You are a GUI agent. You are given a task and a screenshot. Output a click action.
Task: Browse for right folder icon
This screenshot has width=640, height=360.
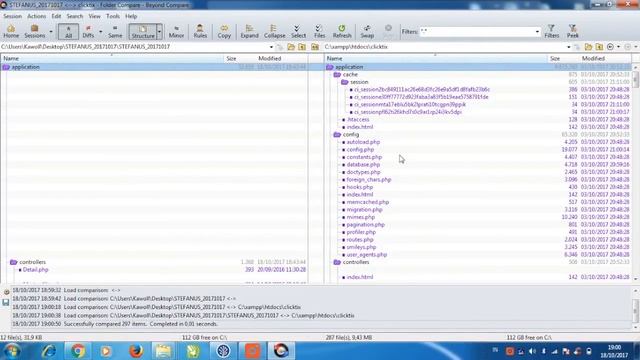pos(588,47)
